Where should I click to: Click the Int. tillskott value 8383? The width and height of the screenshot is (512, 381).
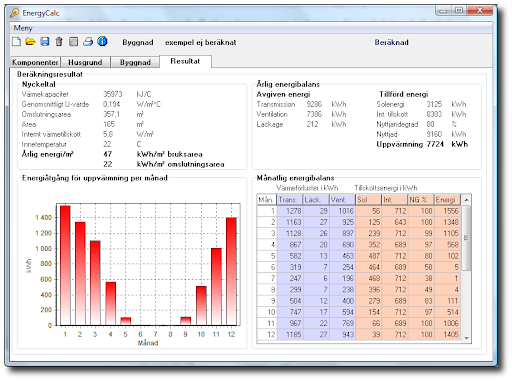click(434, 114)
